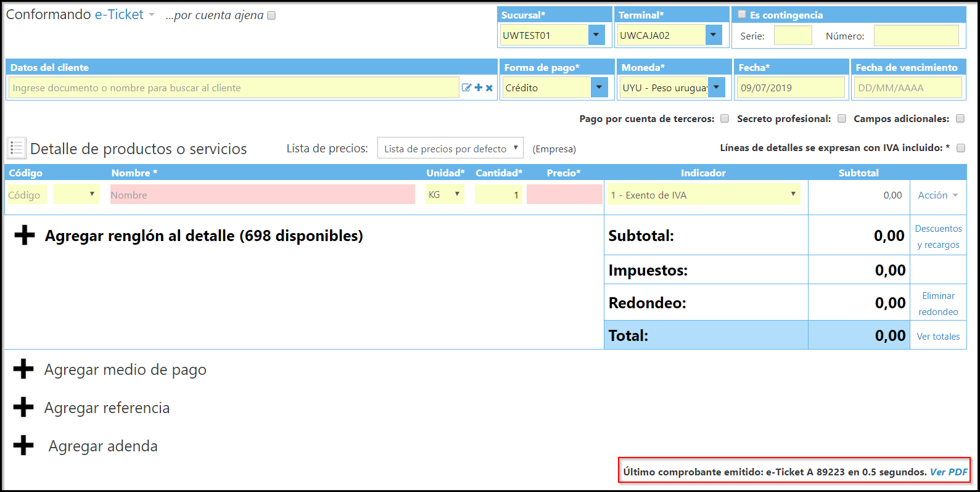
Task: Click plus icon for Agregar referencia
Action: pos(23,408)
